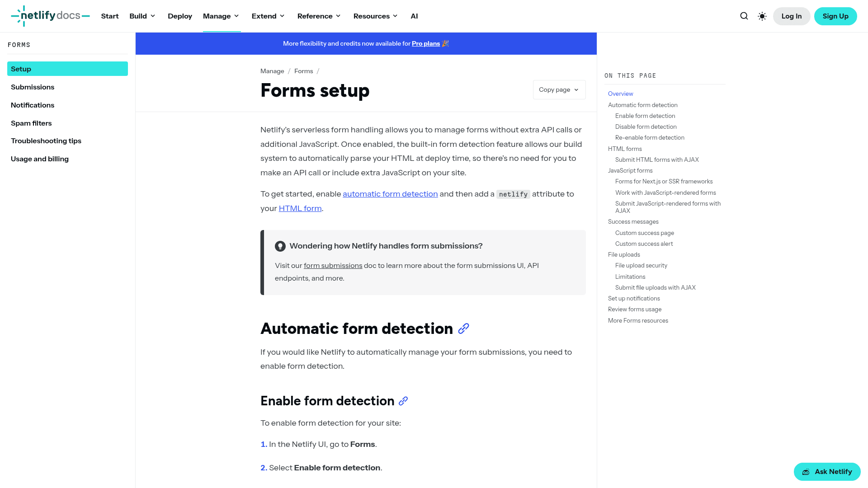
Task: Jump to Review forms usage in outline
Action: pos(634,309)
